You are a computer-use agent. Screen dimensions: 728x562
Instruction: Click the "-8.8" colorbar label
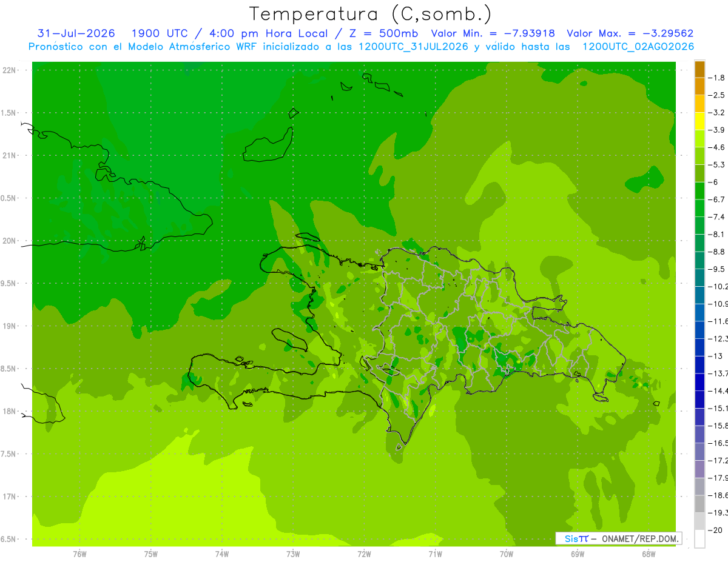pos(717,252)
